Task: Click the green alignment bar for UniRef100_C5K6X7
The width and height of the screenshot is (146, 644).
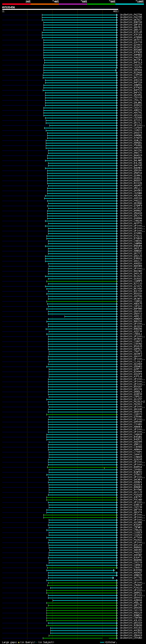Action: pos(82,567)
